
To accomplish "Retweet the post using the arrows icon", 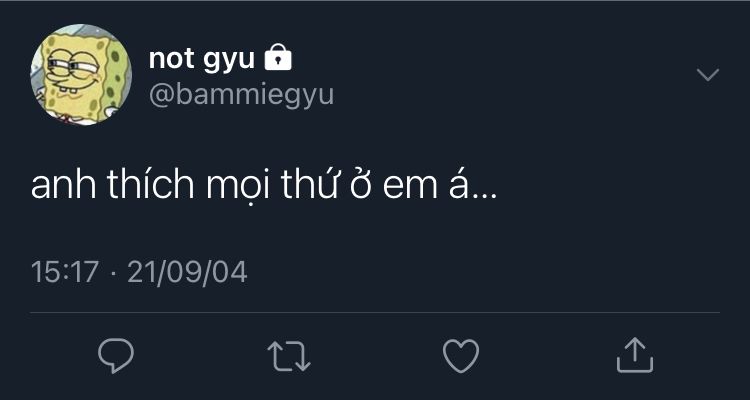I will click(x=288, y=356).
